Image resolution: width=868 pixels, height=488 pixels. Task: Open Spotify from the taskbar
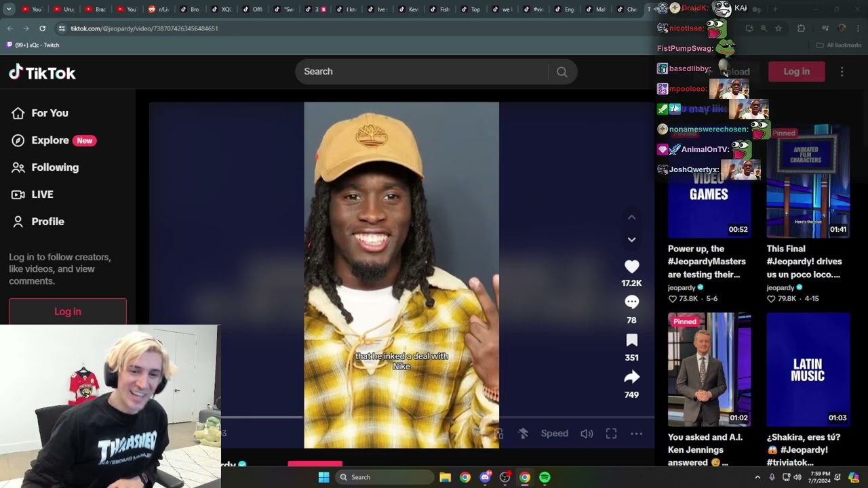[x=545, y=477]
